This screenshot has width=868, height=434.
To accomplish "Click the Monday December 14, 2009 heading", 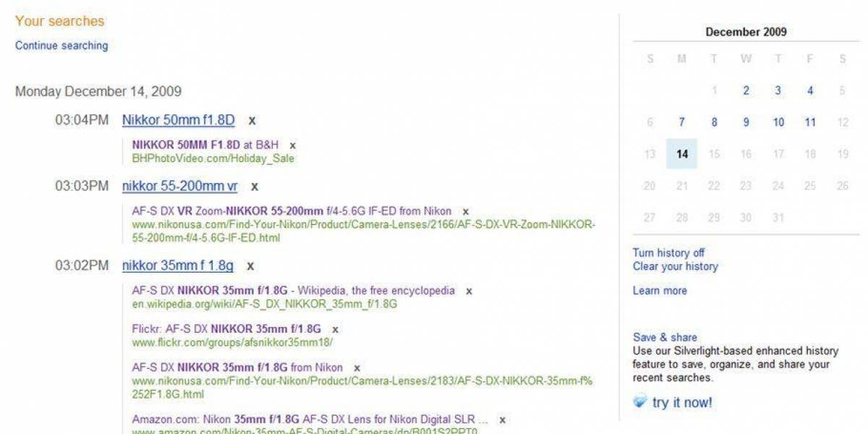I will (x=98, y=92).
